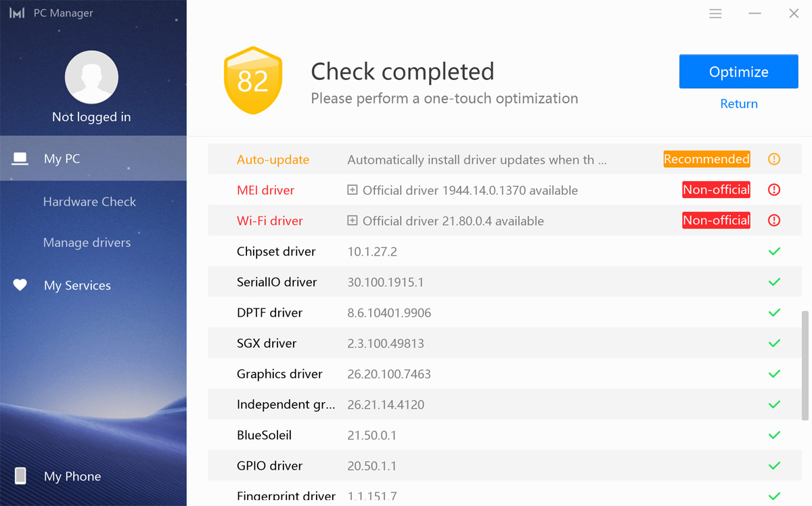The height and width of the screenshot is (506, 812).
Task: Click the green checkmark for SerialIO driver
Action: 775,282
